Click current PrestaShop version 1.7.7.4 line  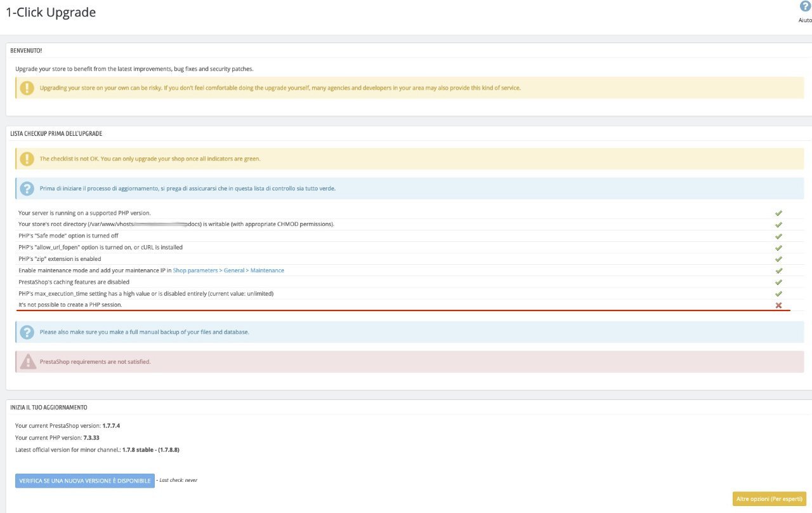68,425
